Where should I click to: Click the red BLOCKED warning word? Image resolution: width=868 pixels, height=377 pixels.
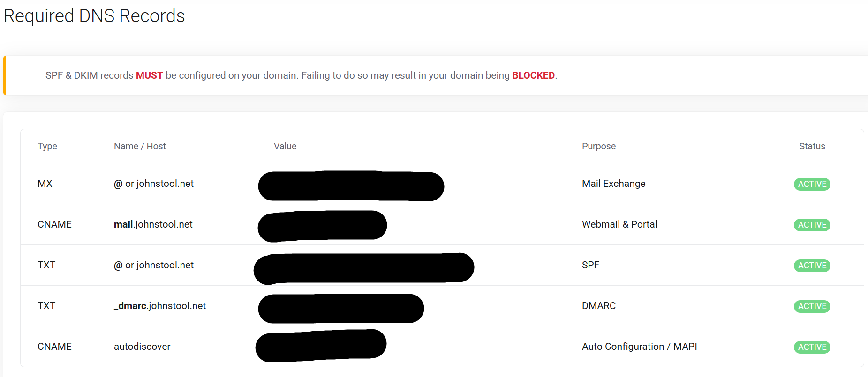[x=533, y=75]
